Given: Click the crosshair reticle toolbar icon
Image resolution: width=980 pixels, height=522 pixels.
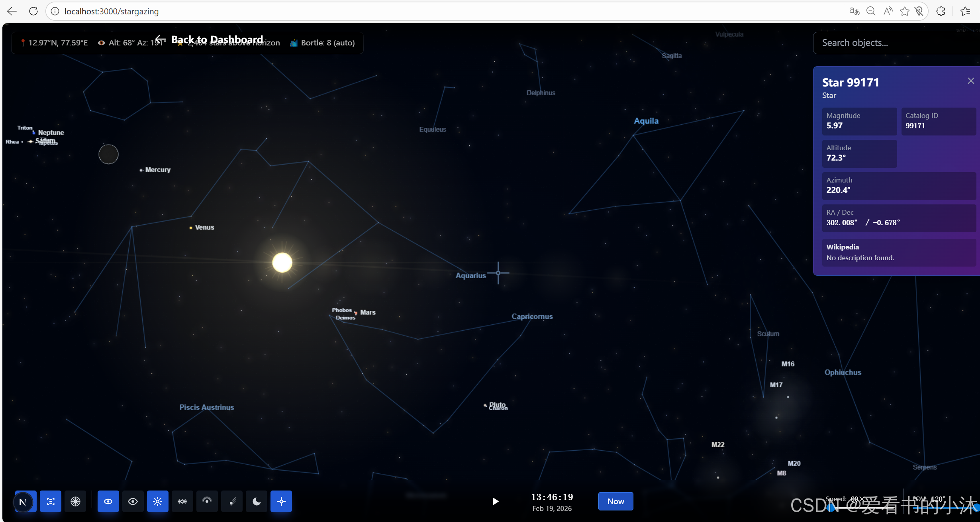Looking at the screenshot, I should click(x=281, y=501).
